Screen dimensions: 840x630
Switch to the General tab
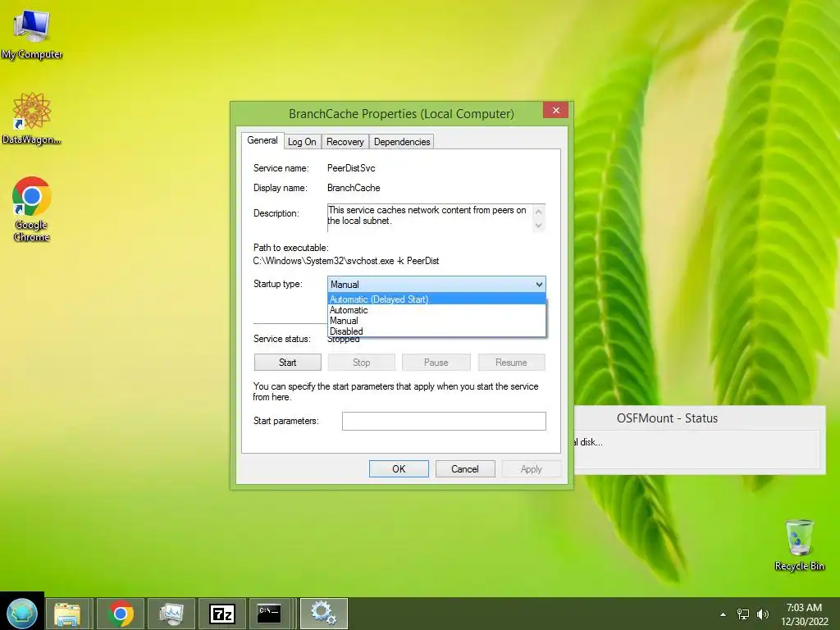(x=262, y=140)
